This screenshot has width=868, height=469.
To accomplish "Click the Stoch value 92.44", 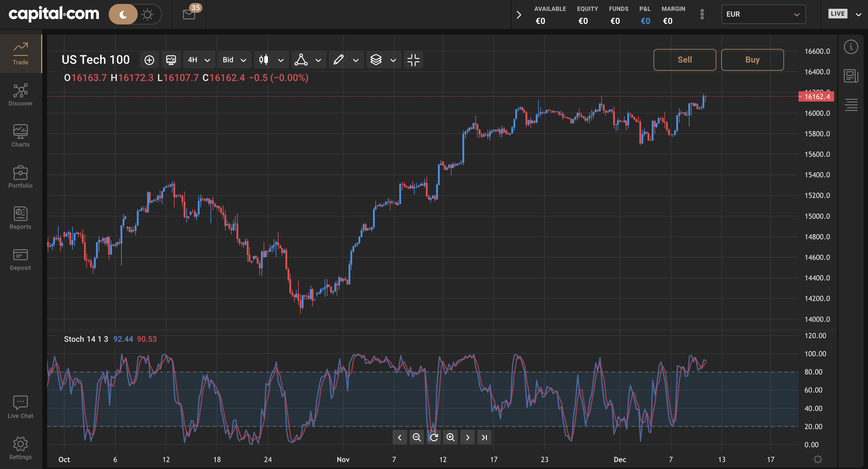I will (123, 339).
